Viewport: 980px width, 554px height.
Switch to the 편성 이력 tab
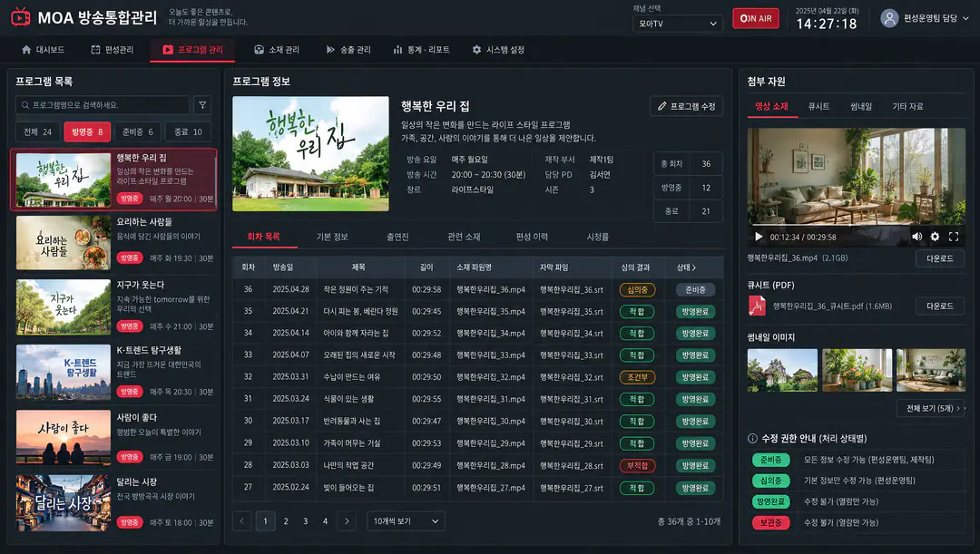tap(532, 237)
